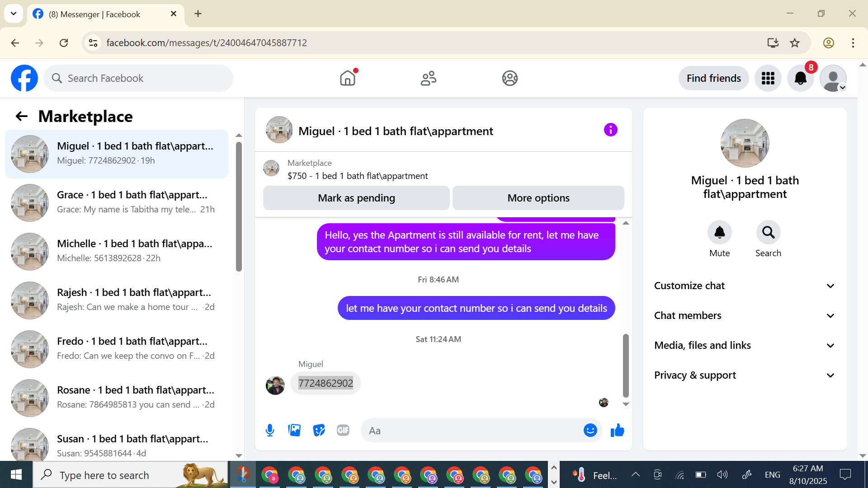
Task: Open the sticker picker icon
Action: pyautogui.click(x=319, y=430)
